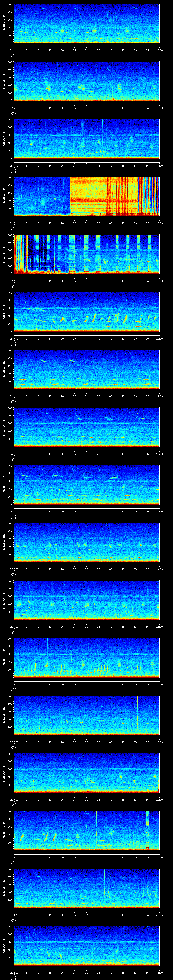Click the spike at 34 s in 0:28:00 panel

(97, 826)
